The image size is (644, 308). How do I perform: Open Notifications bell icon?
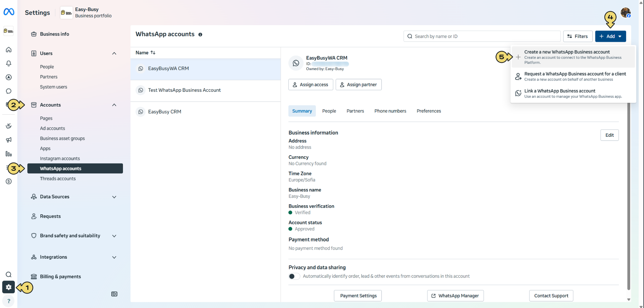click(x=9, y=63)
